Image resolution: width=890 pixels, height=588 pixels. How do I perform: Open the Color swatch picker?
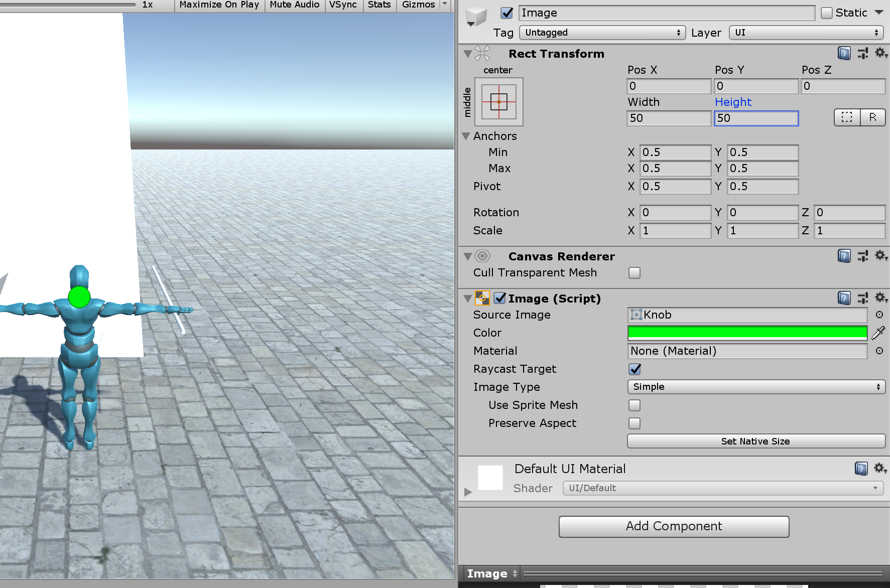[747, 333]
